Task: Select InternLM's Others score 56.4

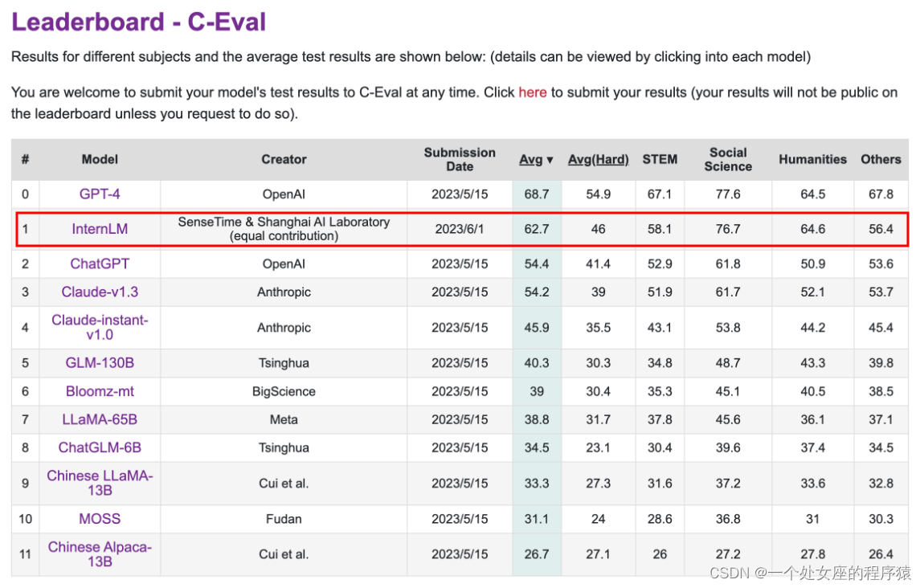Action: (x=881, y=229)
